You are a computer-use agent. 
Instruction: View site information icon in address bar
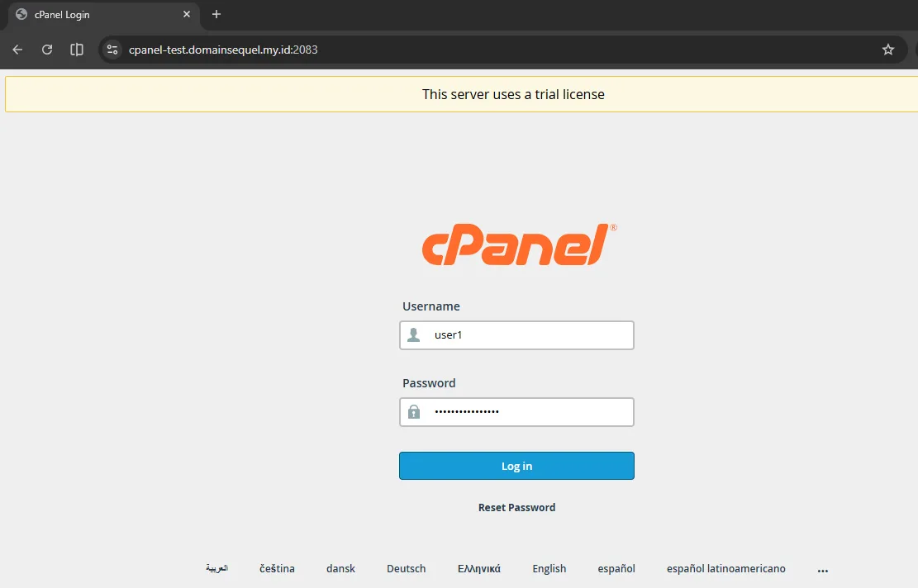click(x=112, y=50)
